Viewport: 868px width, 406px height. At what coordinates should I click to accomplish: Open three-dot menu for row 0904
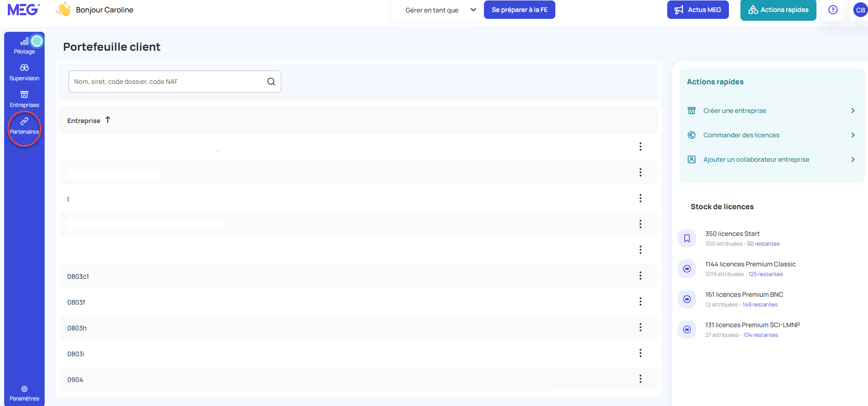coord(640,379)
